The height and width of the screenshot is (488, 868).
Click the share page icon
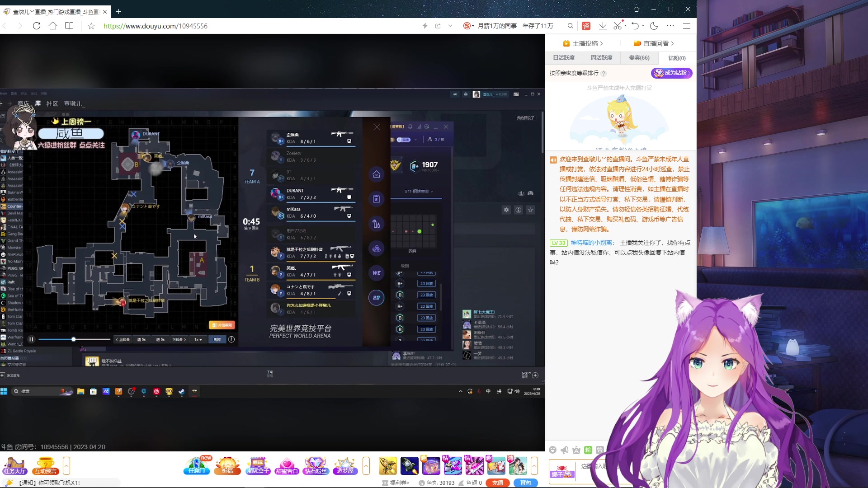tap(438, 26)
